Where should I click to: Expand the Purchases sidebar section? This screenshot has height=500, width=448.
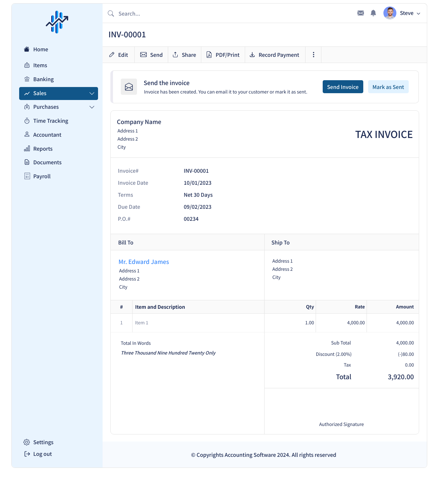(x=92, y=107)
